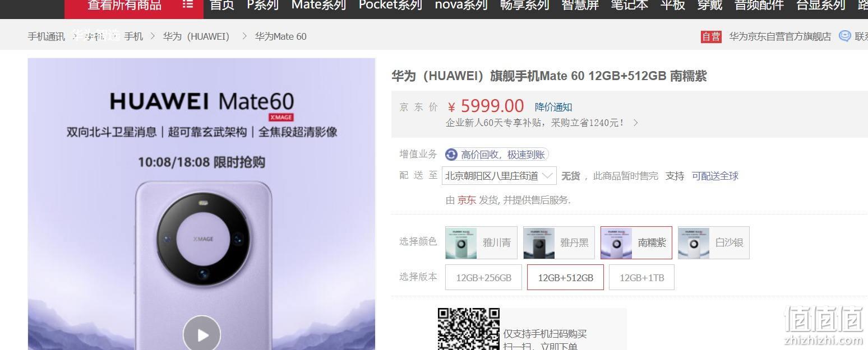Click the 可配送全球 link
This screenshot has width=868, height=350.
pyautogui.click(x=715, y=176)
